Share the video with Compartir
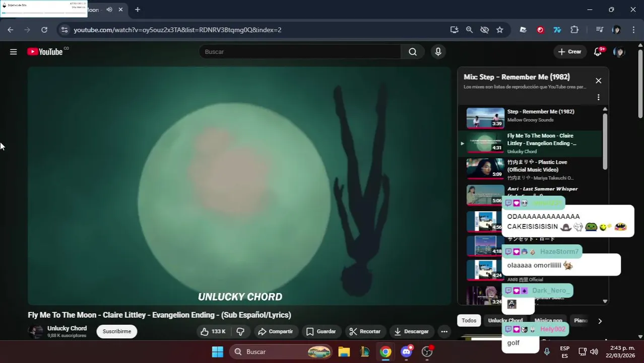The width and height of the screenshot is (644, 363). point(275,331)
